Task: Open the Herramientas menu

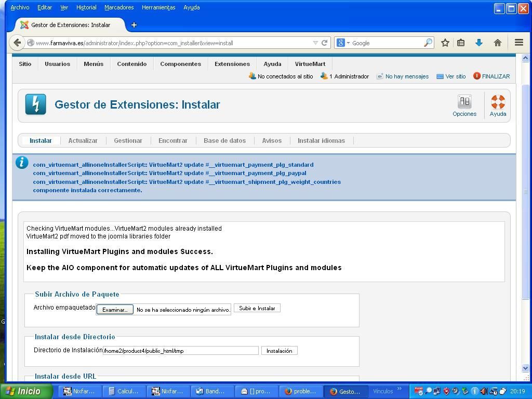Action: click(x=158, y=7)
